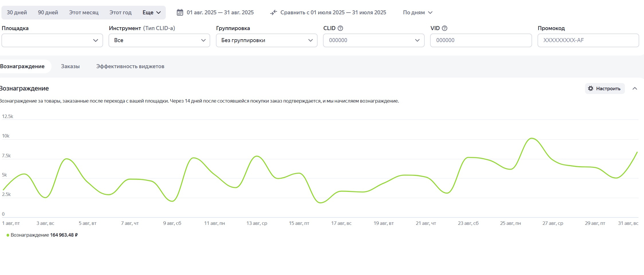Open the CLID combo box
Image resolution: width=644 pixels, height=275 pixels.
[373, 40]
